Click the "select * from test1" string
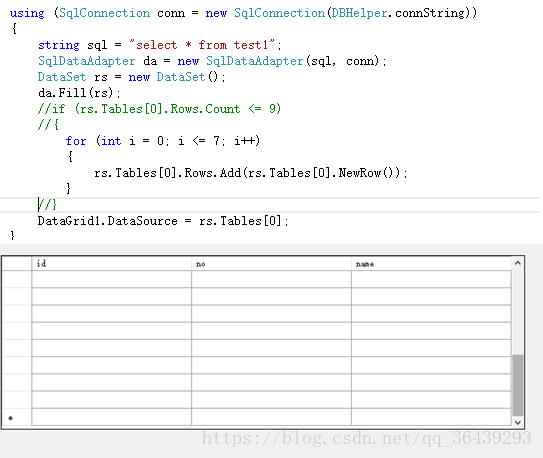The height and width of the screenshot is (458, 543). coord(202,45)
